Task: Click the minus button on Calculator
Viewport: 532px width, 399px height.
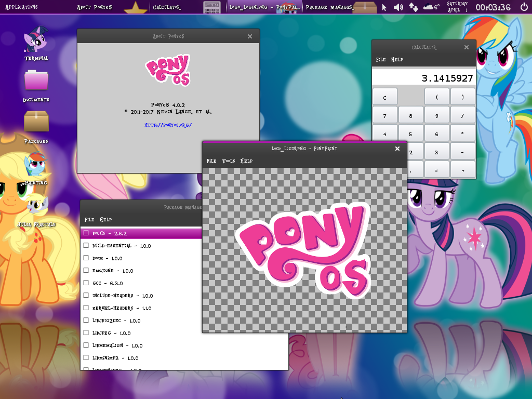Action: tap(463, 152)
